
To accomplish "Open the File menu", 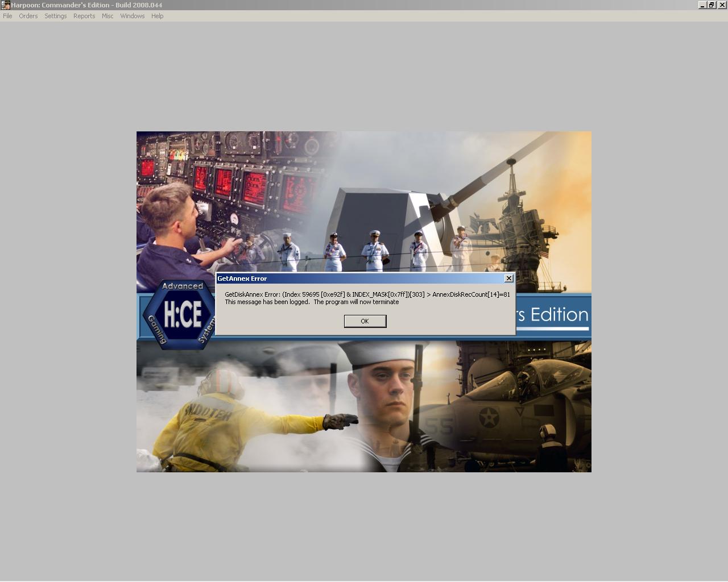I will (7, 16).
